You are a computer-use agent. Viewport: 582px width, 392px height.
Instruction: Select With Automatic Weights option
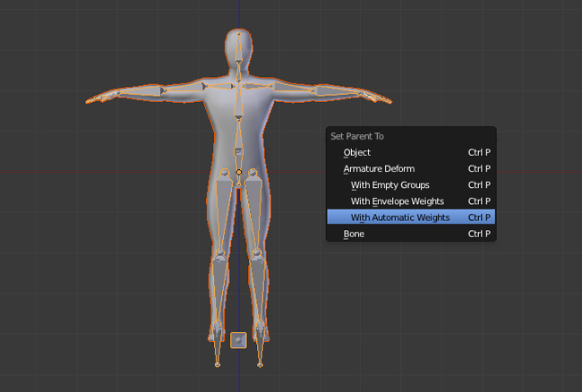pos(411,217)
